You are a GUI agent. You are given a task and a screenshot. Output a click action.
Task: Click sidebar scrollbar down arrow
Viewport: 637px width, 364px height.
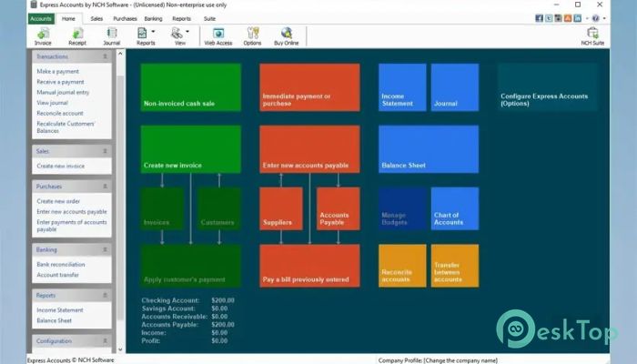pos(120,349)
